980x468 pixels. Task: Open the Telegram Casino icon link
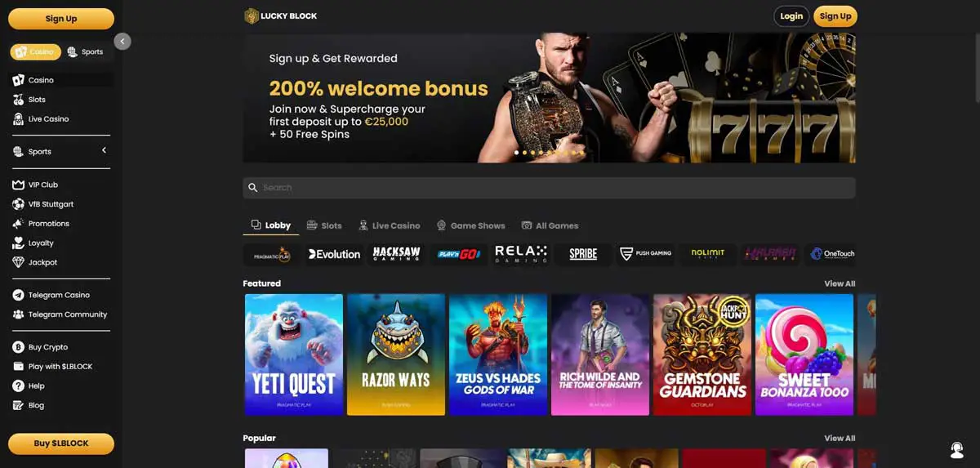click(x=19, y=295)
